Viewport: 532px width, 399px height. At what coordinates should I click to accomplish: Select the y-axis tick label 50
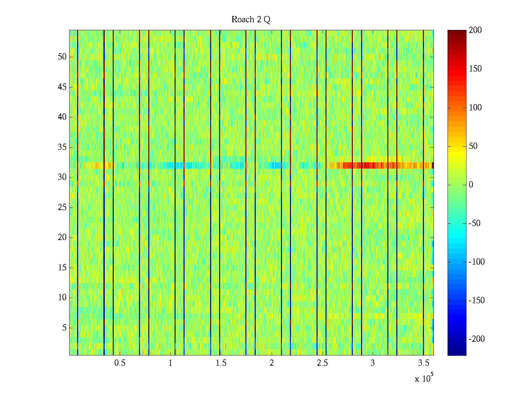coord(62,57)
